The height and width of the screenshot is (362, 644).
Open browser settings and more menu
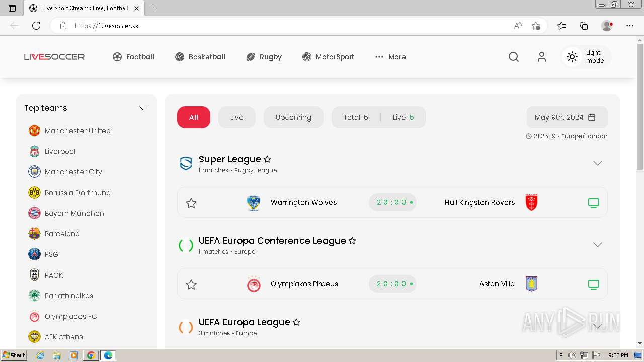coord(630,26)
